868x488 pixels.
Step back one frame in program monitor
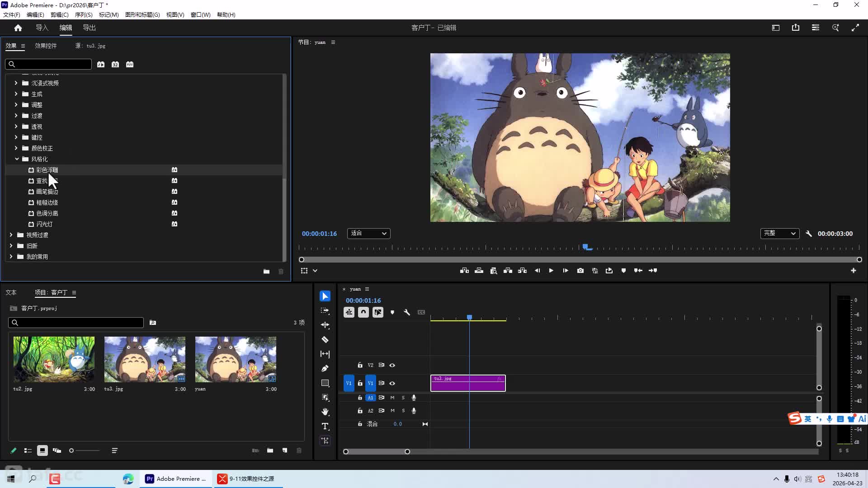pyautogui.click(x=537, y=271)
